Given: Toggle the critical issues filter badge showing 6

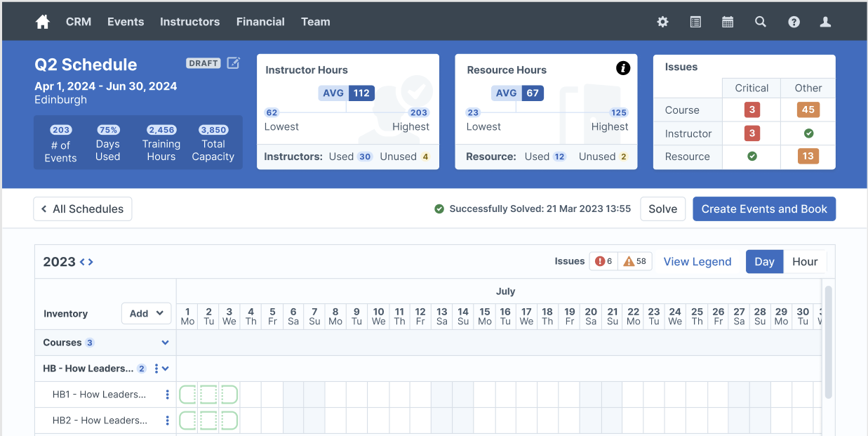Looking at the screenshot, I should tap(605, 260).
